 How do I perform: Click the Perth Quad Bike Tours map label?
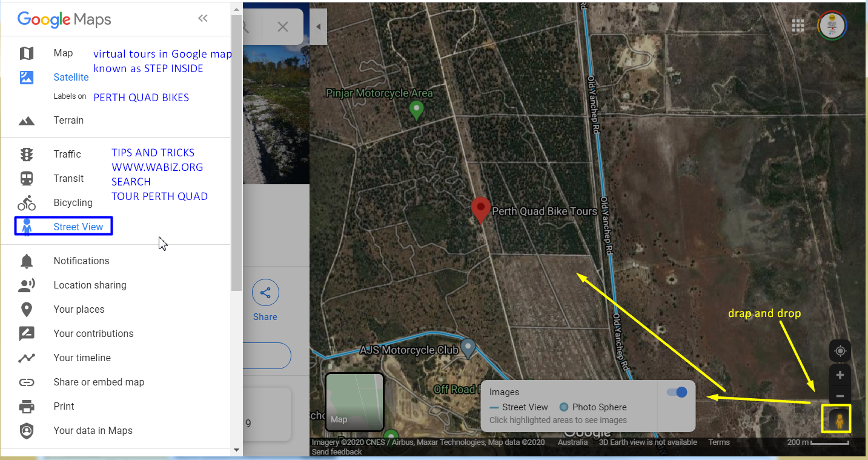coord(544,212)
